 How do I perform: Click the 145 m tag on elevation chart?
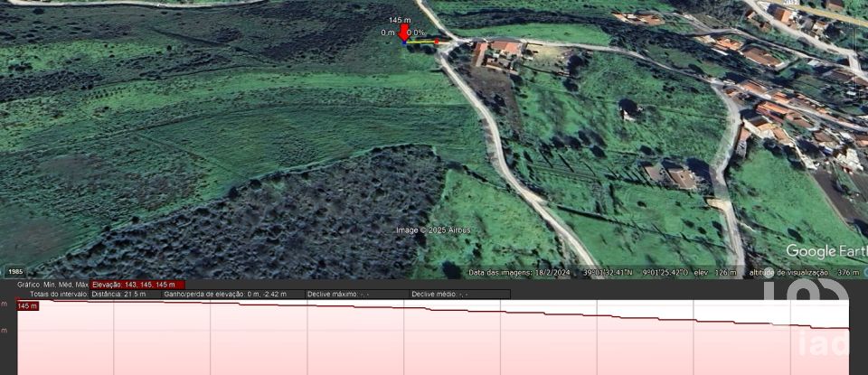click(x=27, y=306)
